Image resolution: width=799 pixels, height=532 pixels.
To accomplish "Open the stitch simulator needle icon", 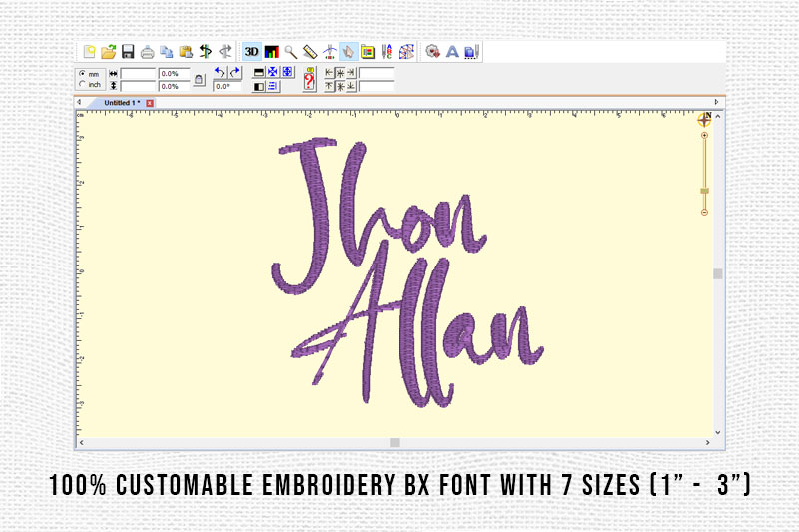I will [330, 52].
